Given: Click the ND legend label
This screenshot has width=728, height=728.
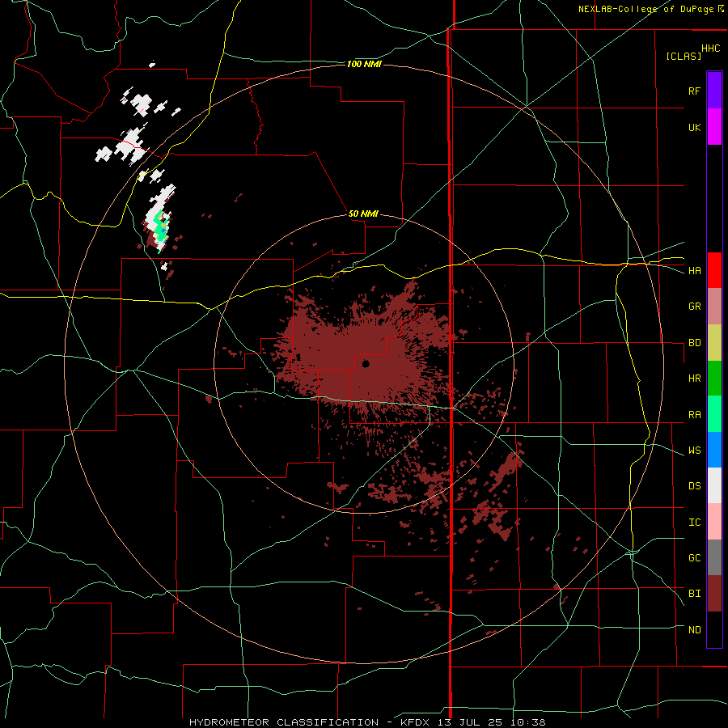Looking at the screenshot, I should click(x=695, y=629).
